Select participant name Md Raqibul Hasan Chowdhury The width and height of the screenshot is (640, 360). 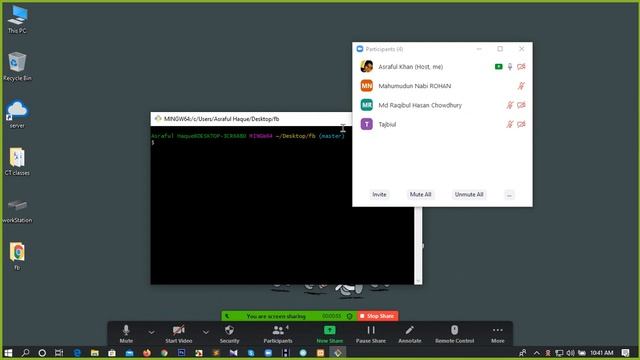click(x=420, y=105)
